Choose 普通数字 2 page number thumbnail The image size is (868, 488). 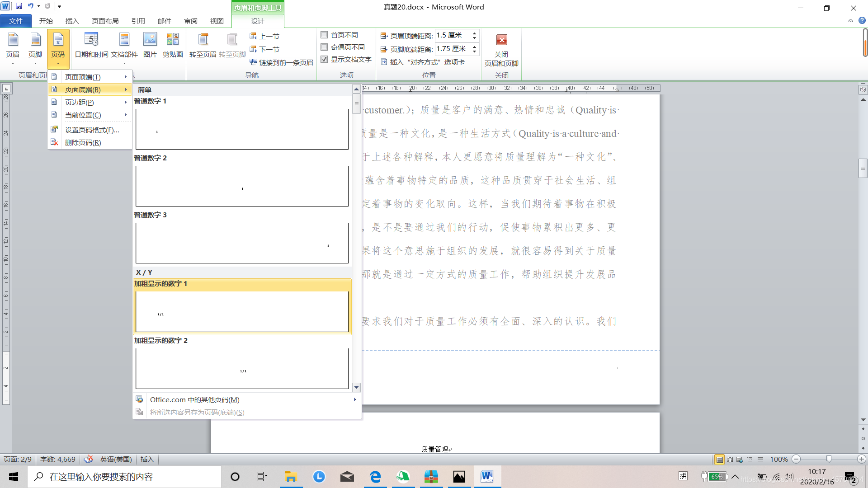[242, 186]
